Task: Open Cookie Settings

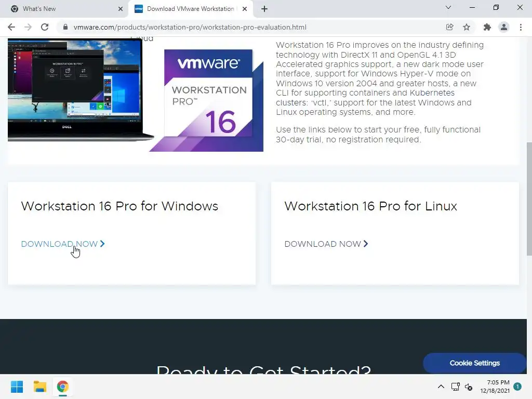Action: point(475,363)
